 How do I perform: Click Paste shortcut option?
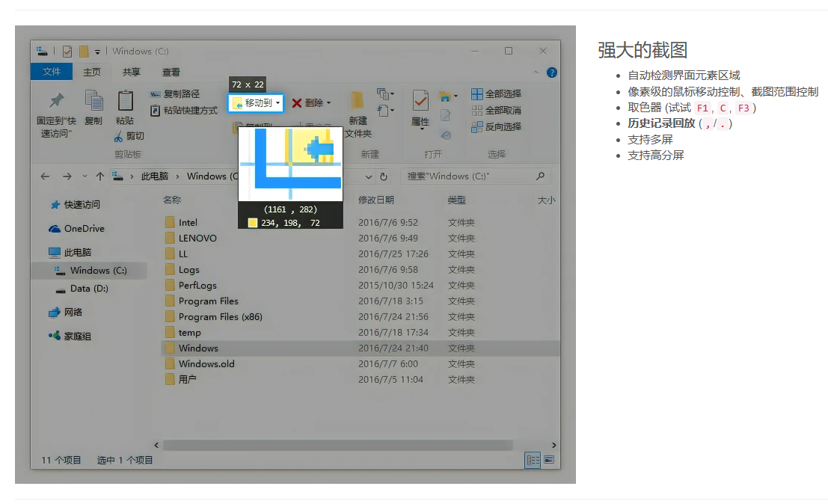pyautogui.click(x=184, y=111)
